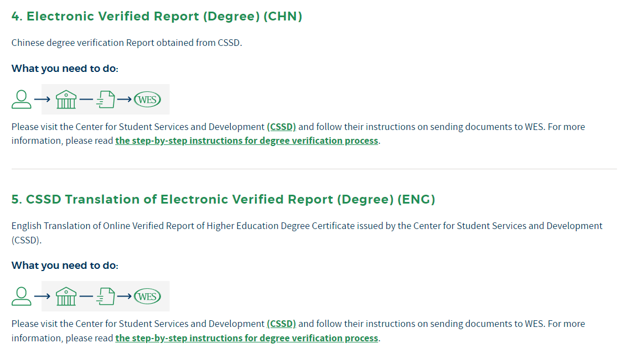This screenshot has height=364, width=638.
Task: Open step-by-step degree verification instructions in section 4
Action: coord(246,141)
